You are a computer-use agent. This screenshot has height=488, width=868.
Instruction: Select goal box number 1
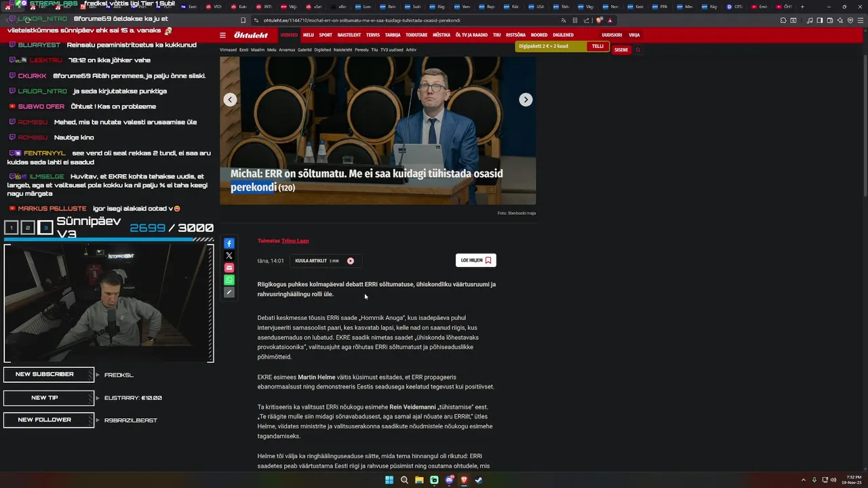click(12, 228)
